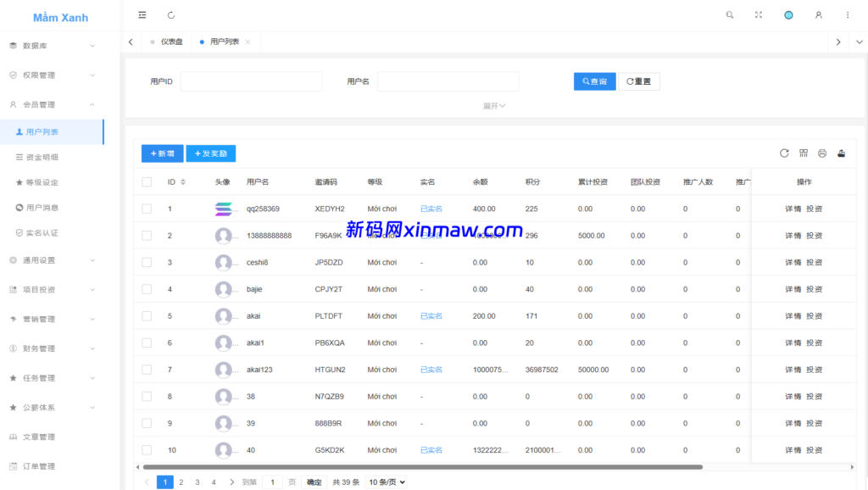Refresh the user table icon
The height and width of the screenshot is (490, 868).
(x=784, y=153)
